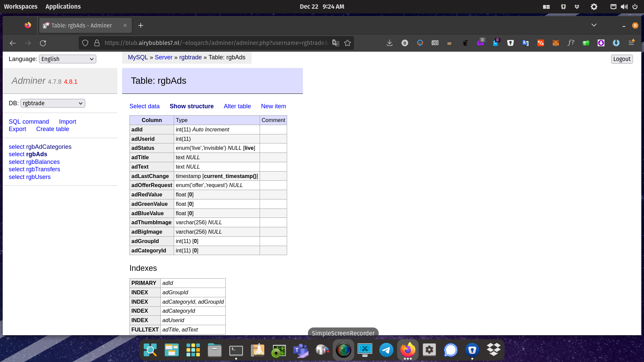Open the Show structure tab
This screenshot has height=362, width=644.
192,106
